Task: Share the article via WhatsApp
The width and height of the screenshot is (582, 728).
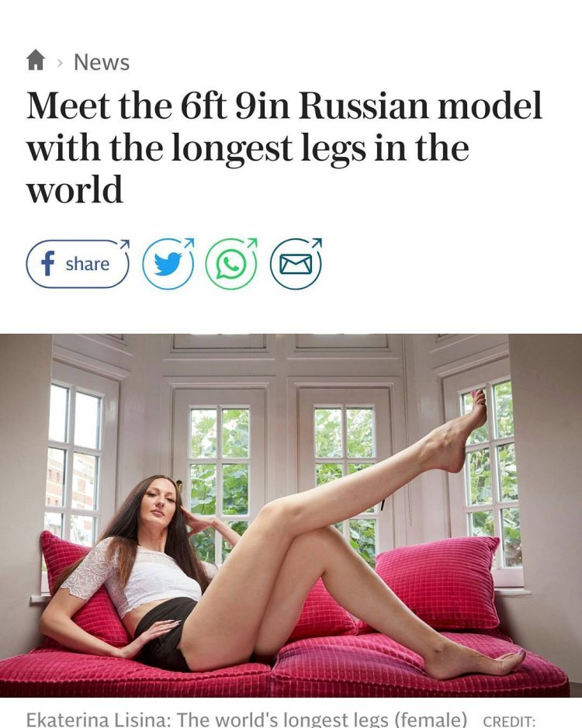Action: (x=231, y=264)
